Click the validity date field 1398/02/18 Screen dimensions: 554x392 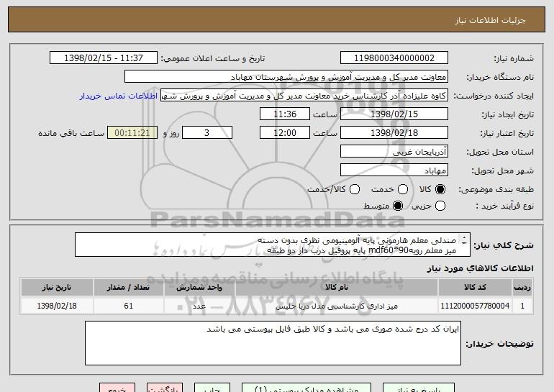click(394, 133)
